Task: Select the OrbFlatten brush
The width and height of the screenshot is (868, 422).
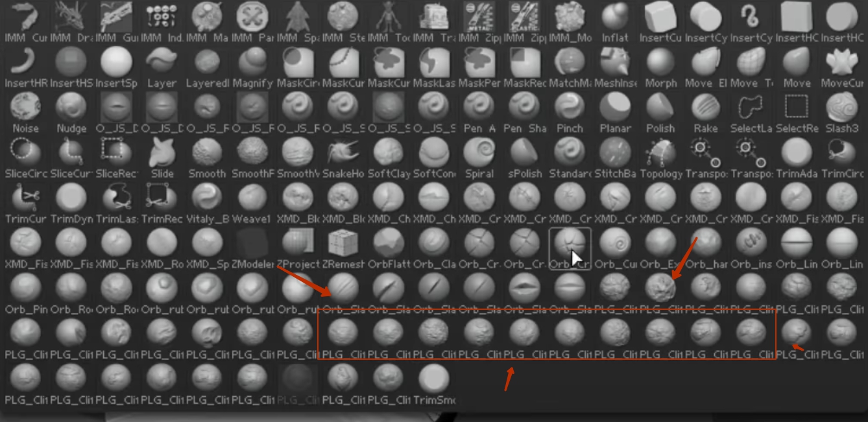Action: pyautogui.click(x=389, y=249)
